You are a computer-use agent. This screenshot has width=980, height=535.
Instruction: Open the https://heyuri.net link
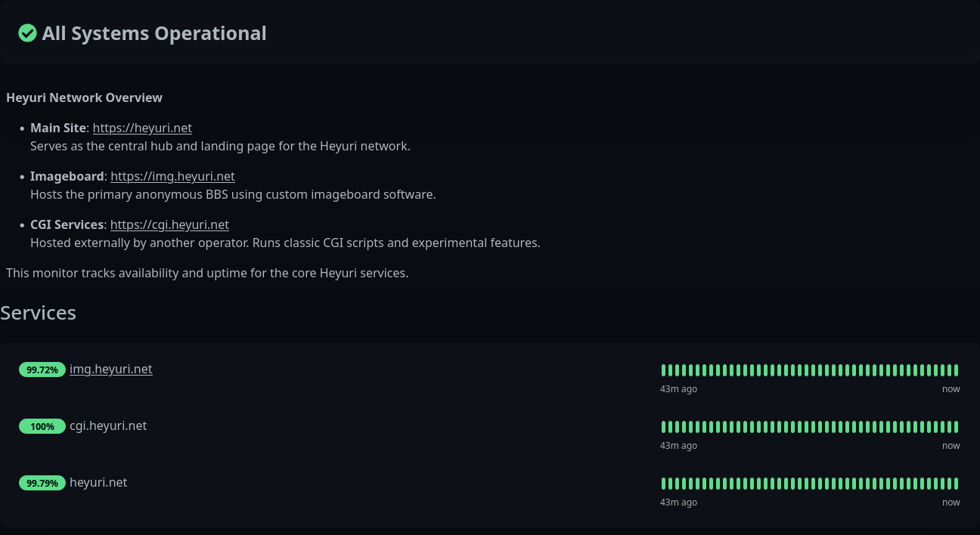point(142,128)
